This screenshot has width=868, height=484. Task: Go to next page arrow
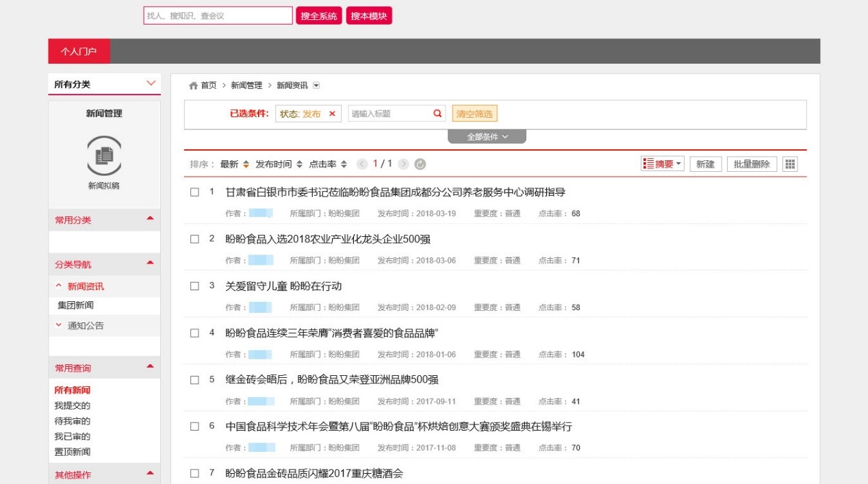click(404, 164)
